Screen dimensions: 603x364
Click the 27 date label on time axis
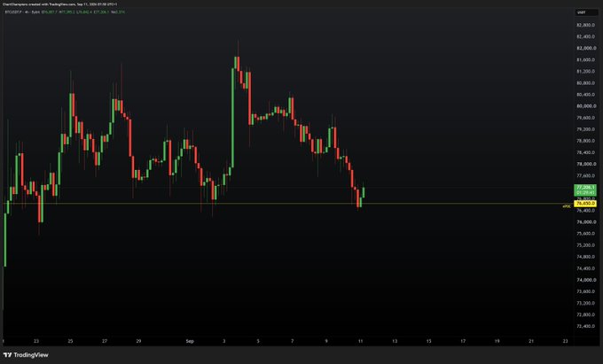pos(105,341)
